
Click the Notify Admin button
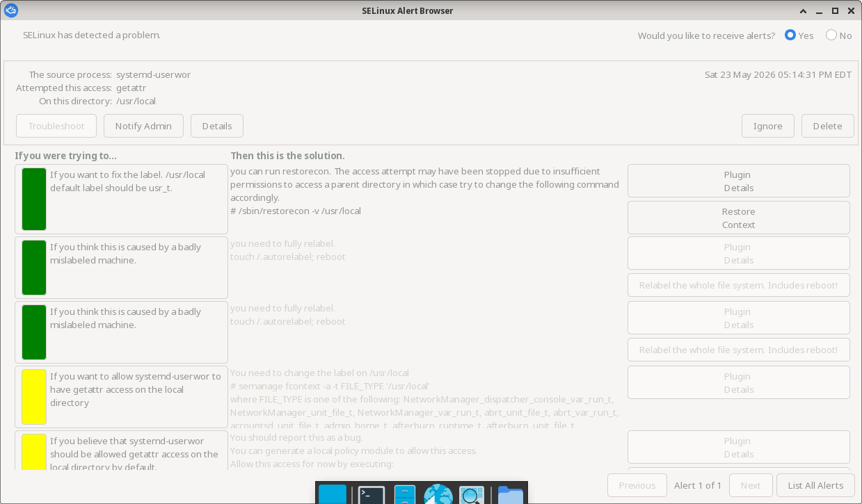tap(143, 126)
